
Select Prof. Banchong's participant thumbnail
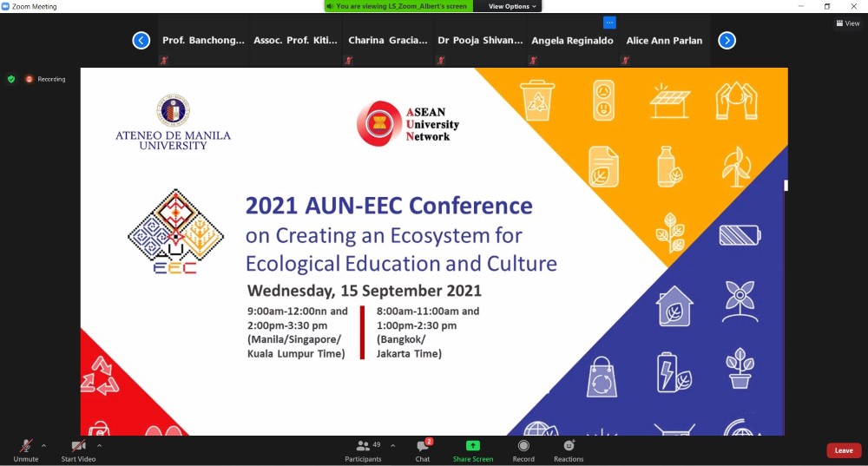(x=203, y=41)
